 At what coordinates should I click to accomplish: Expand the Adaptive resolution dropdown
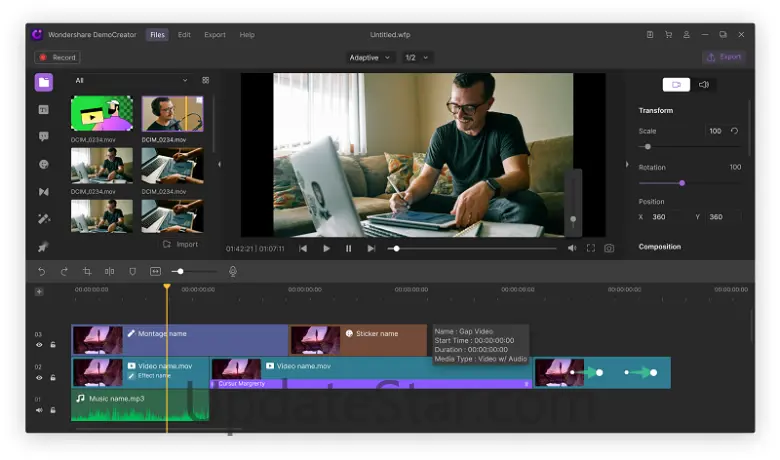[369, 57]
